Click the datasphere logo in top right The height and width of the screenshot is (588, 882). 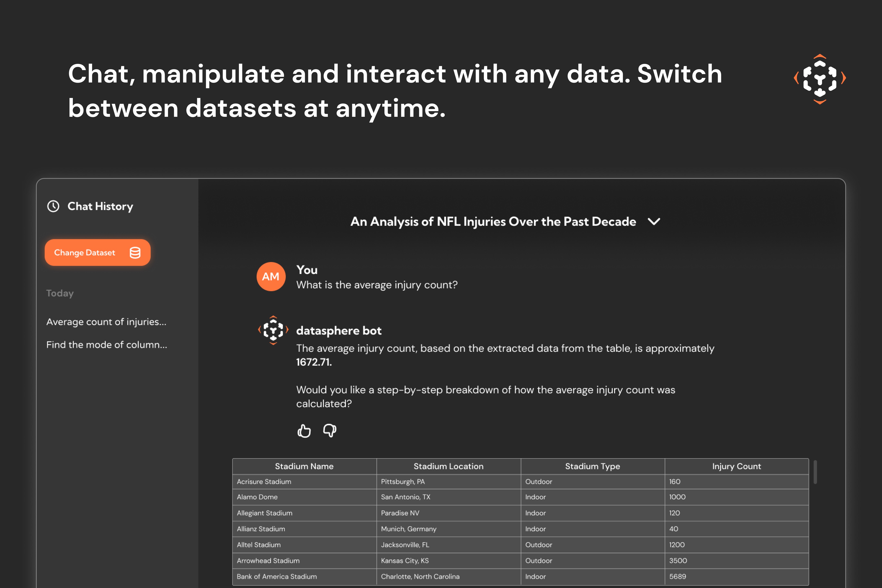tap(820, 79)
